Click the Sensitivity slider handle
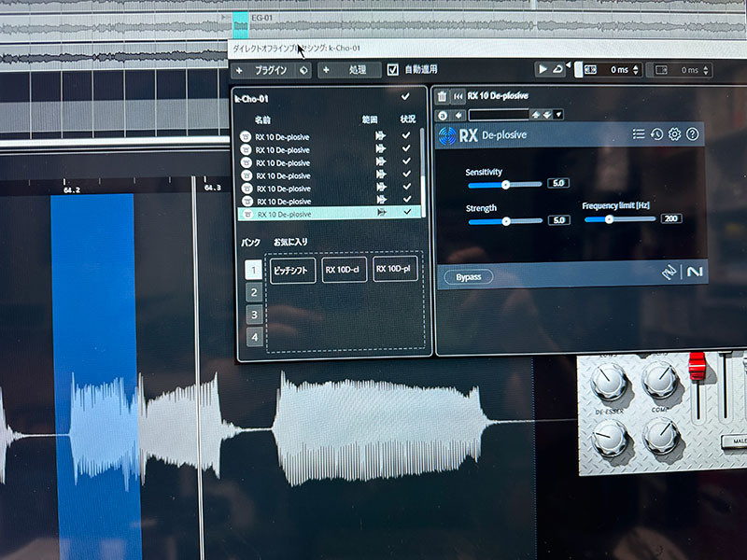This screenshot has height=560, width=747. click(505, 185)
